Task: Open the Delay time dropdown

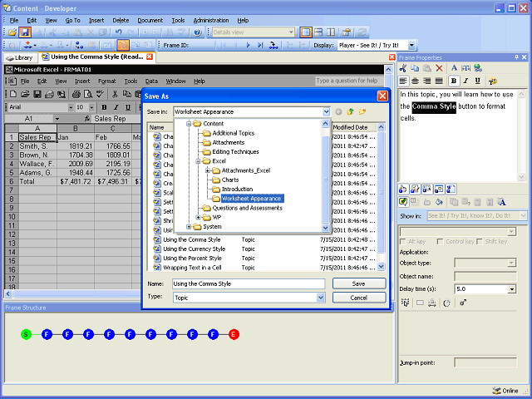Action: pos(512,289)
